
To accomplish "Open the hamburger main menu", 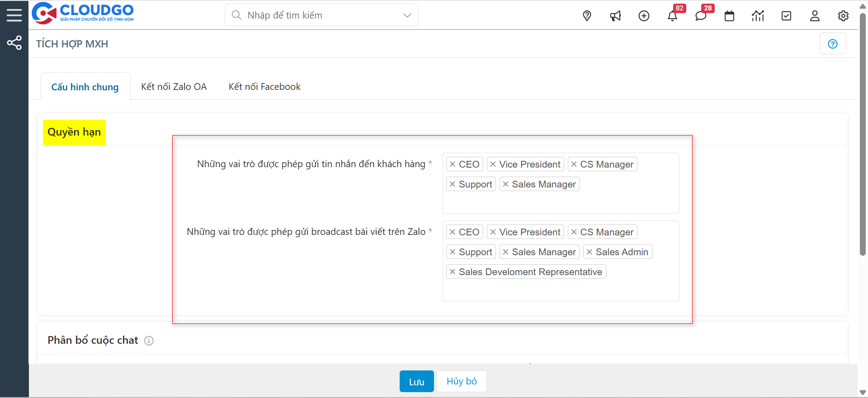I will coord(14,15).
